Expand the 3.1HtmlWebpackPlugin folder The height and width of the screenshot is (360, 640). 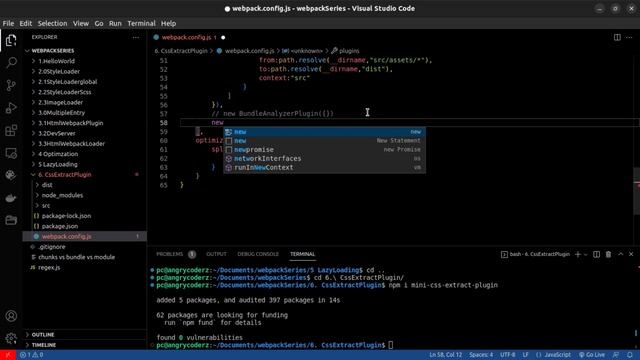click(x=70, y=123)
